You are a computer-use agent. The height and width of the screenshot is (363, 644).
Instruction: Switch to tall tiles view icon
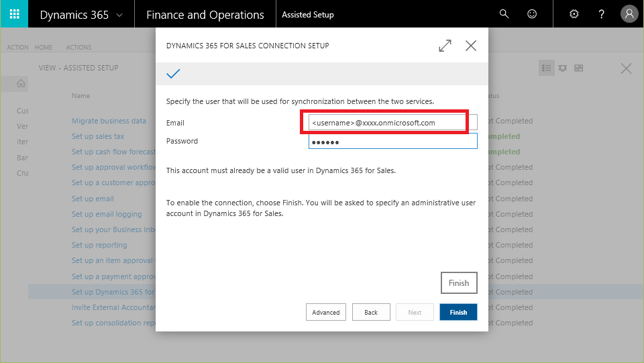pos(563,68)
